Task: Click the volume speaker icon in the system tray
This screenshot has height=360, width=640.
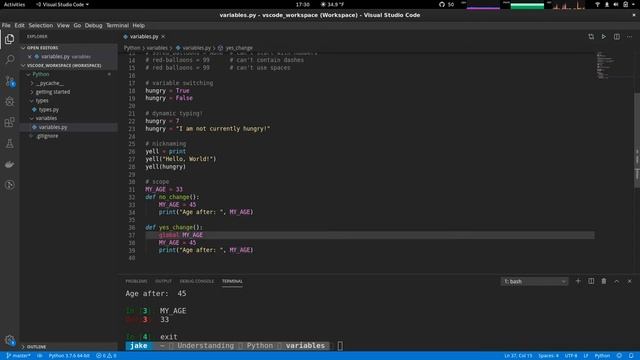Action: pyautogui.click(x=616, y=4)
